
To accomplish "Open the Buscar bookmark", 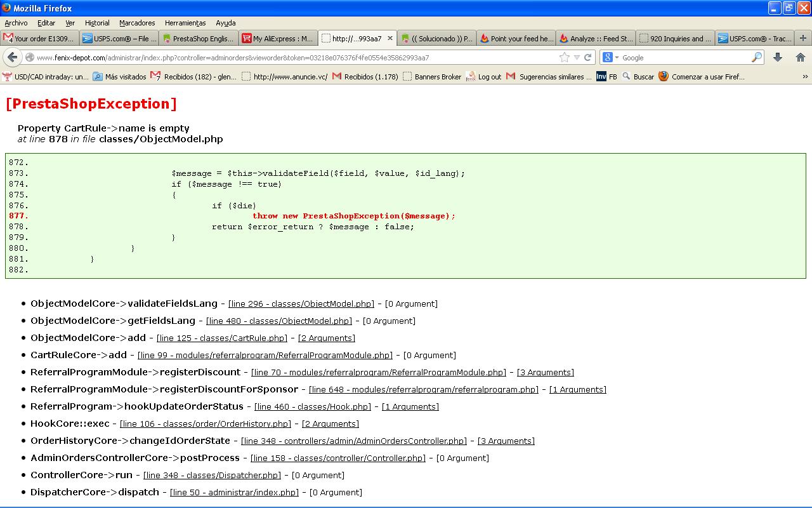I will tap(638, 77).
